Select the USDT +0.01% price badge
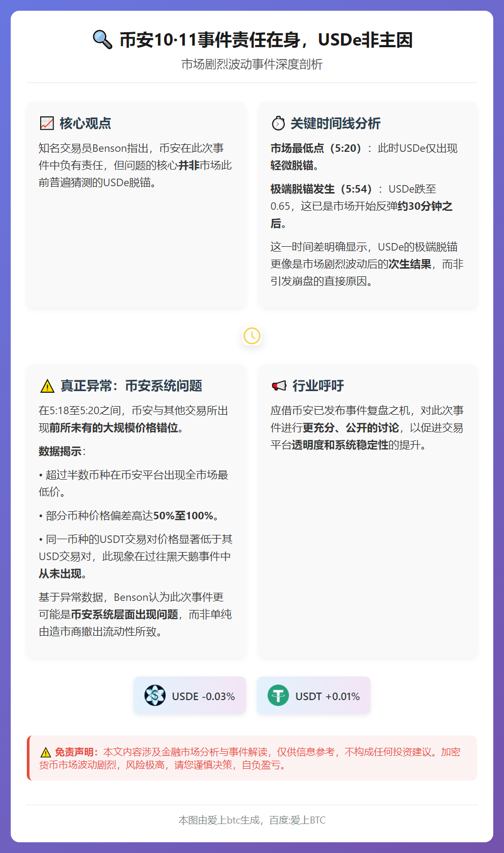 pyautogui.click(x=314, y=696)
